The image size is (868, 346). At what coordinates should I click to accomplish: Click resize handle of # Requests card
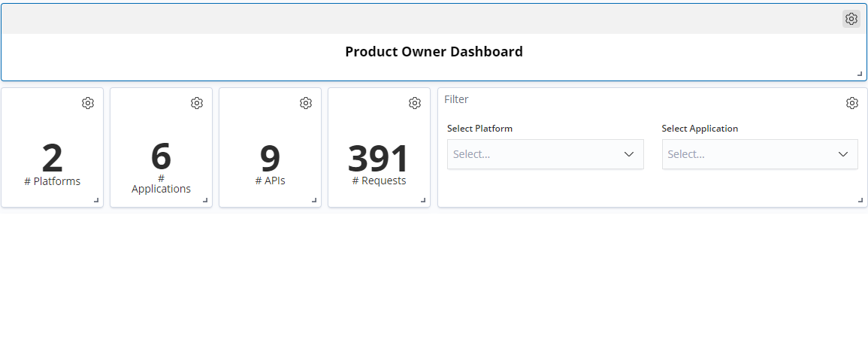tap(424, 200)
